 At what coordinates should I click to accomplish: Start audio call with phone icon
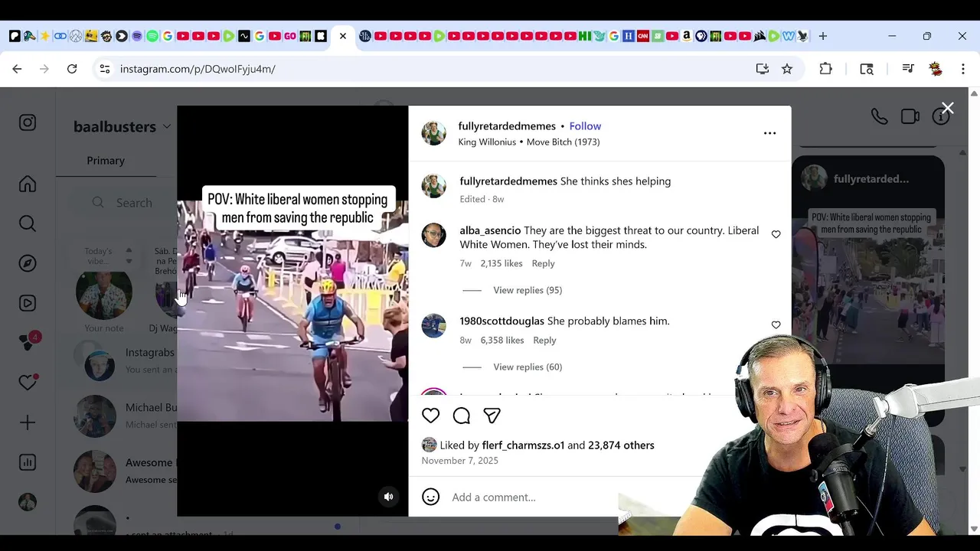point(879,116)
